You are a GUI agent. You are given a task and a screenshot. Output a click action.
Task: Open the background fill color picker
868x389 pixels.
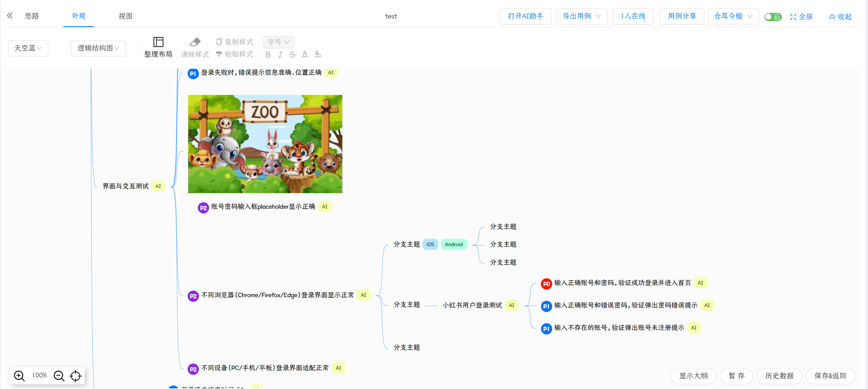(x=318, y=54)
